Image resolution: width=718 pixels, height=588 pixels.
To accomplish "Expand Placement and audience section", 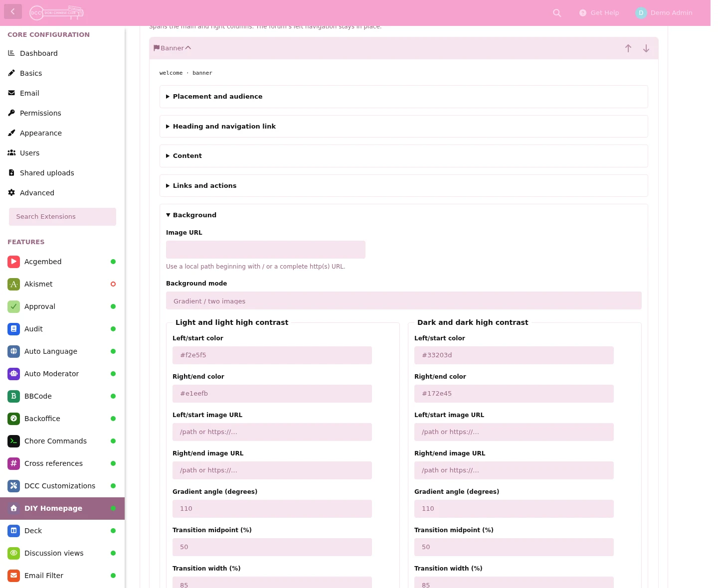I will click(x=404, y=97).
